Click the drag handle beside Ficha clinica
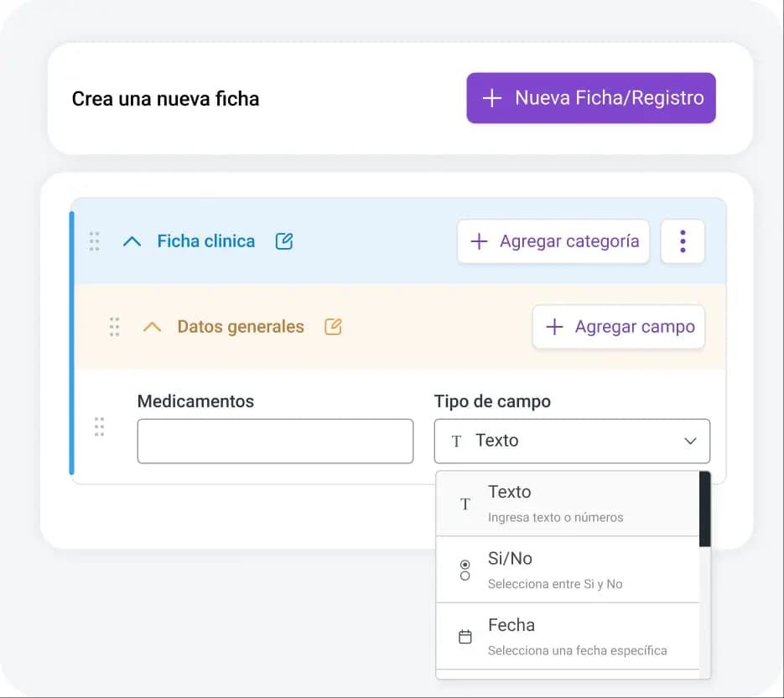The height and width of the screenshot is (698, 784). 94,241
